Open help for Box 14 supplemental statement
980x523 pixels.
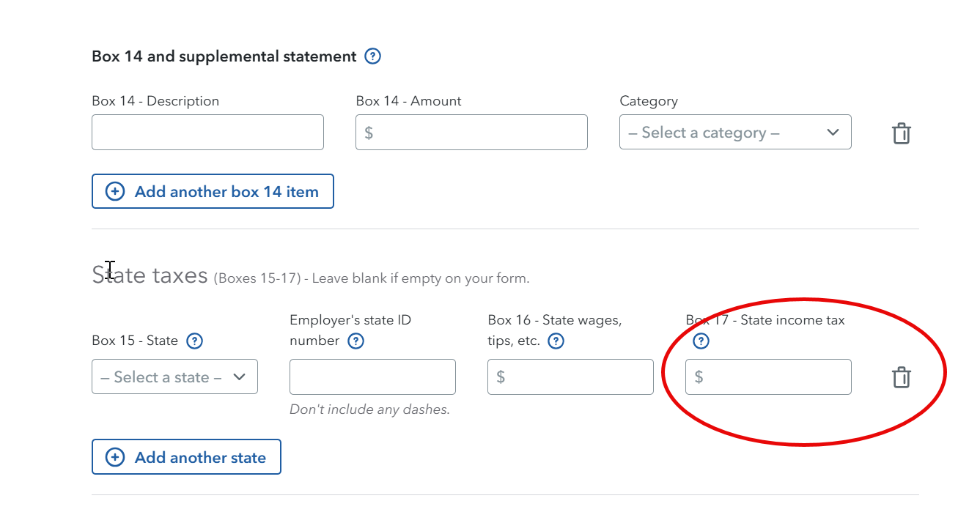click(x=373, y=56)
